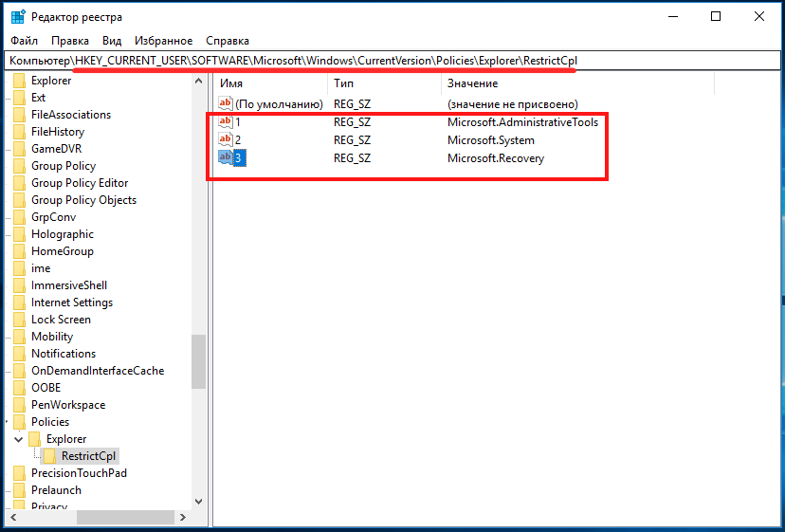Click the Policies folder icon
The image size is (785, 532).
click(x=20, y=422)
